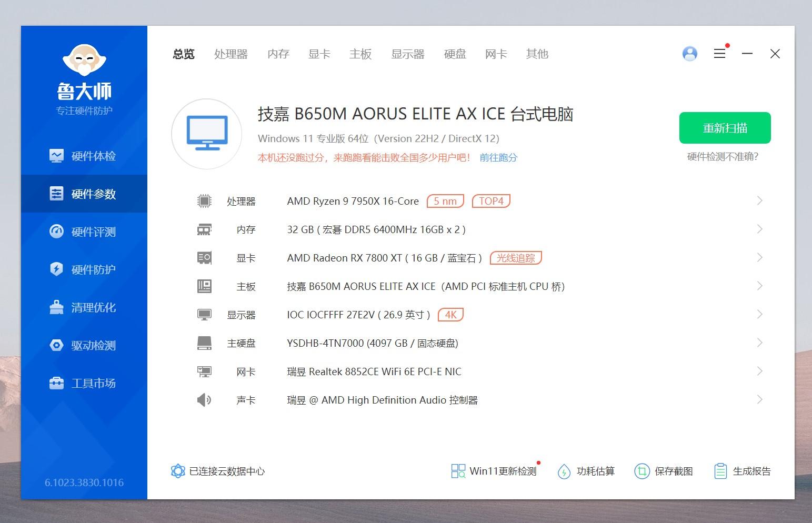Screen dimensions: 812x523
Task: Click 保存截图 to save screenshot
Action: point(664,471)
